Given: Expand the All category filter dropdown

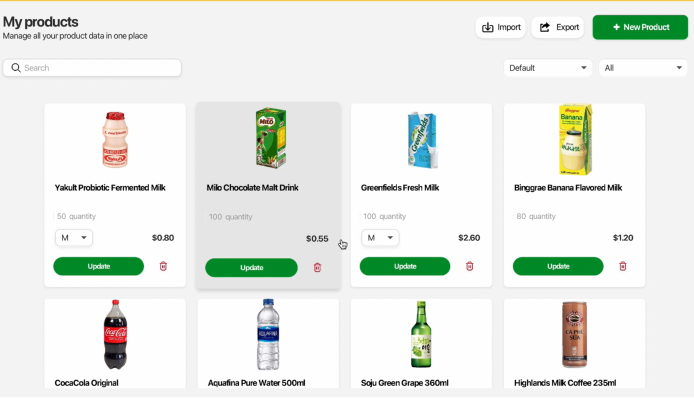Looking at the screenshot, I should [643, 68].
